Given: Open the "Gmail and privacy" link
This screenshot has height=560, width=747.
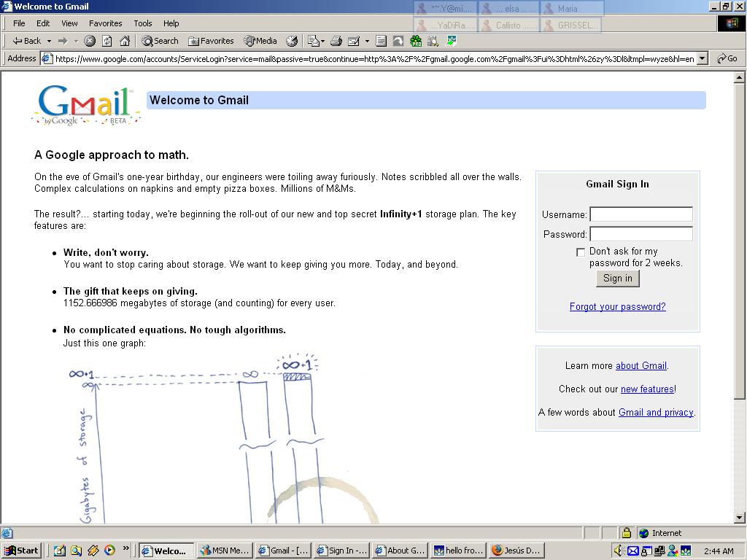Looking at the screenshot, I should [x=656, y=413].
